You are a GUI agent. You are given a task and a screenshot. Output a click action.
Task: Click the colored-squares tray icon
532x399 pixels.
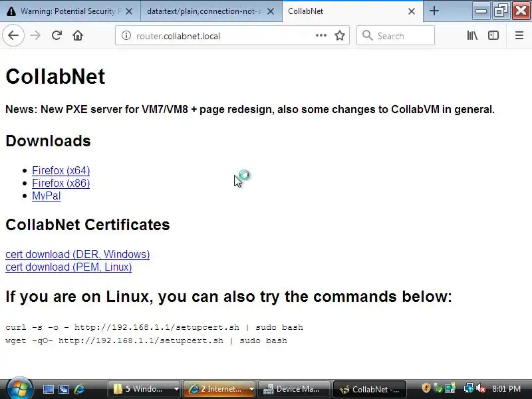coord(450,388)
